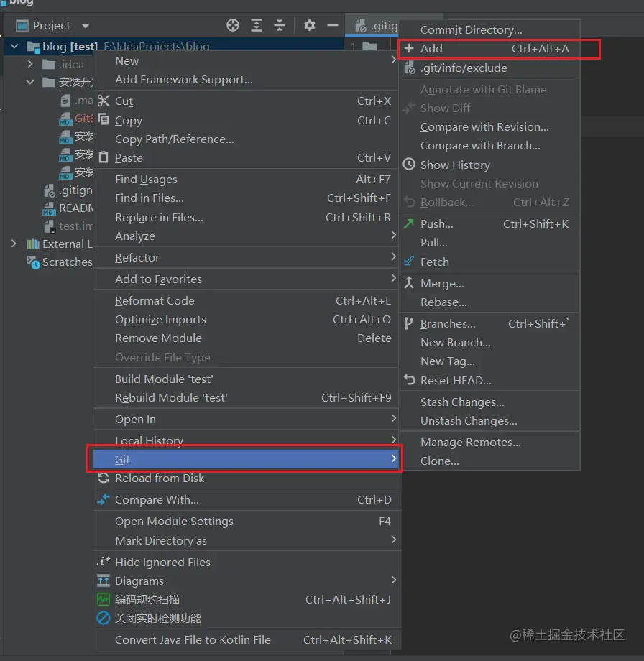Collapse the 安装开 folder node
Viewport: 644px width, 661px height.
click(x=30, y=82)
